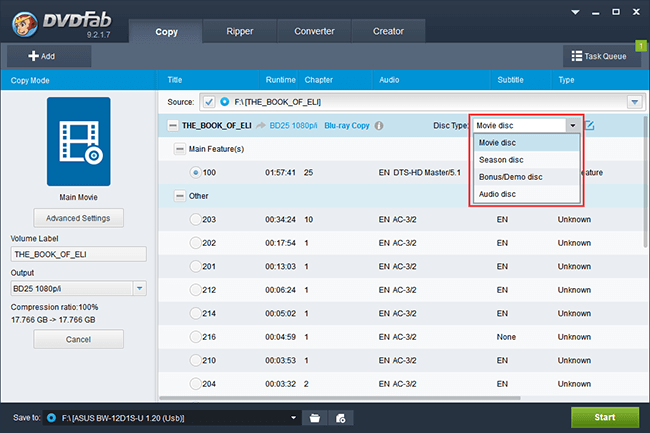Select radio button for title 214
The image size is (650, 433).
coord(195,313)
